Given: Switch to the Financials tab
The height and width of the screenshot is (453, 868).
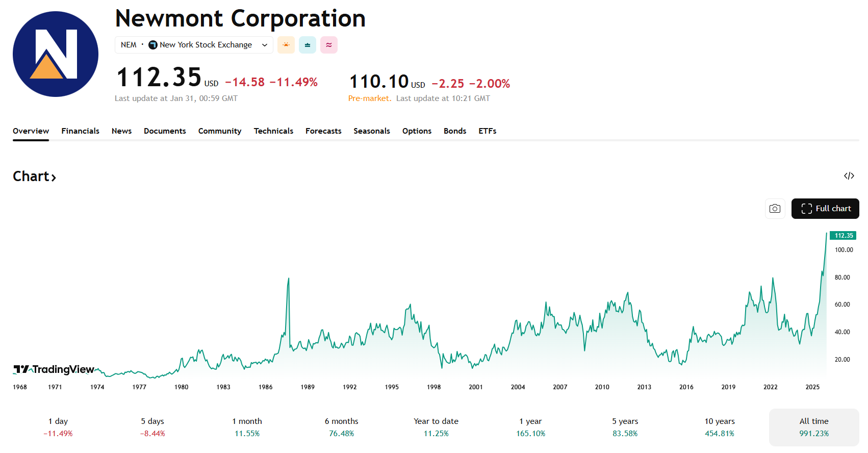Looking at the screenshot, I should (81, 131).
